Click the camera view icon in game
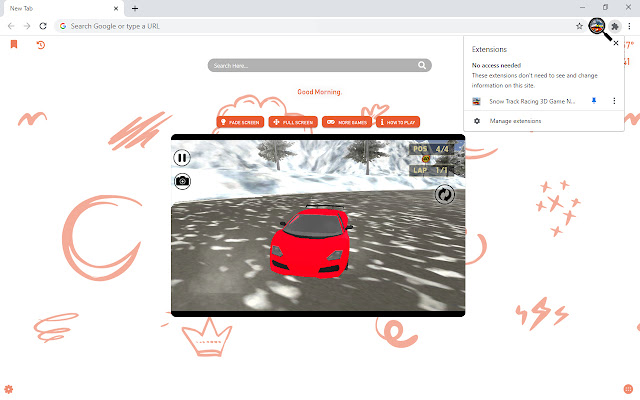This screenshot has height=400, width=640. pyautogui.click(x=182, y=181)
